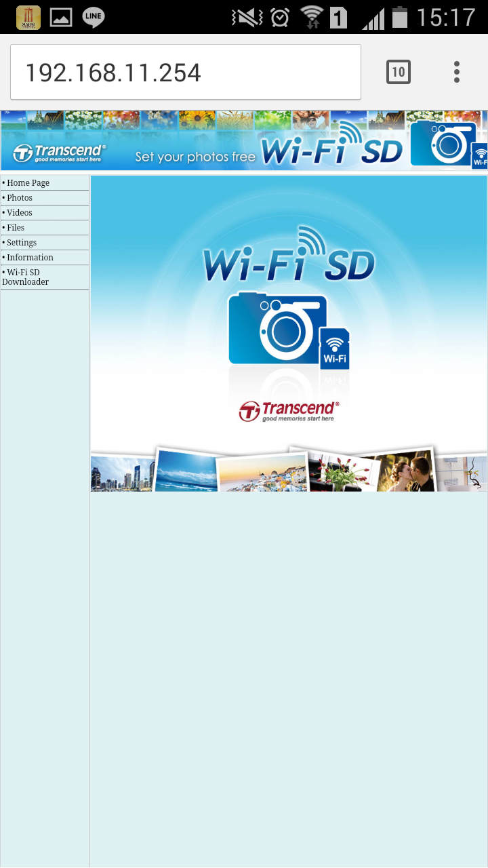Tap the large Wi-Fi SD title graphic
The image size is (488, 868).
pos(289,254)
